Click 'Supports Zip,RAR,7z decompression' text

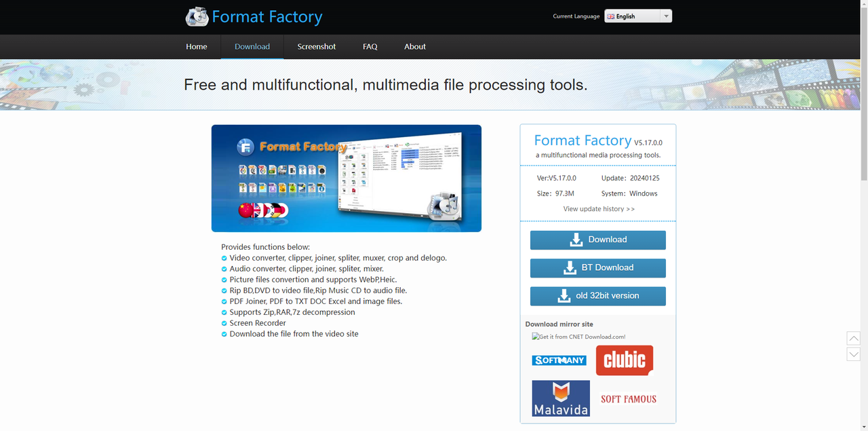tap(292, 312)
